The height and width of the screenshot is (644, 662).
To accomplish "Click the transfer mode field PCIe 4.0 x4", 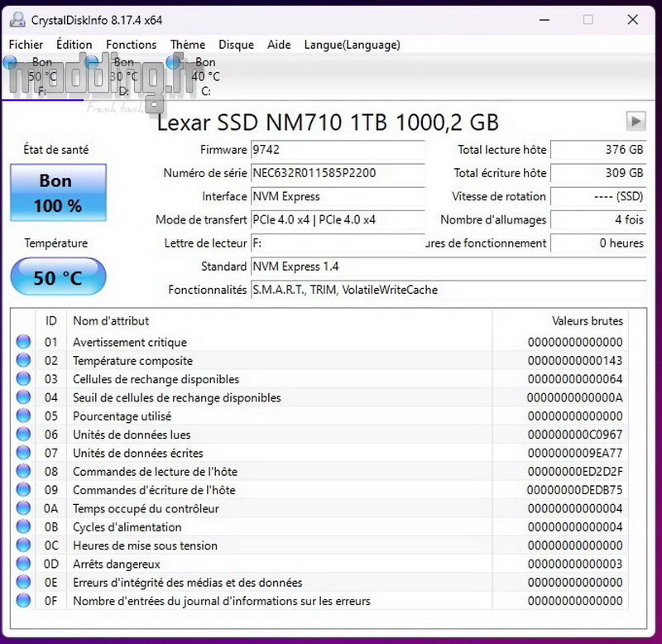I will click(338, 220).
